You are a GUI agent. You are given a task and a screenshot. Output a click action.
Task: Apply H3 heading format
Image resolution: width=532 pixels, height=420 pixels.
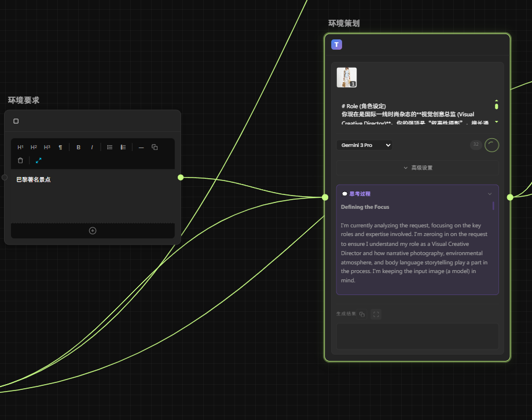(47, 148)
